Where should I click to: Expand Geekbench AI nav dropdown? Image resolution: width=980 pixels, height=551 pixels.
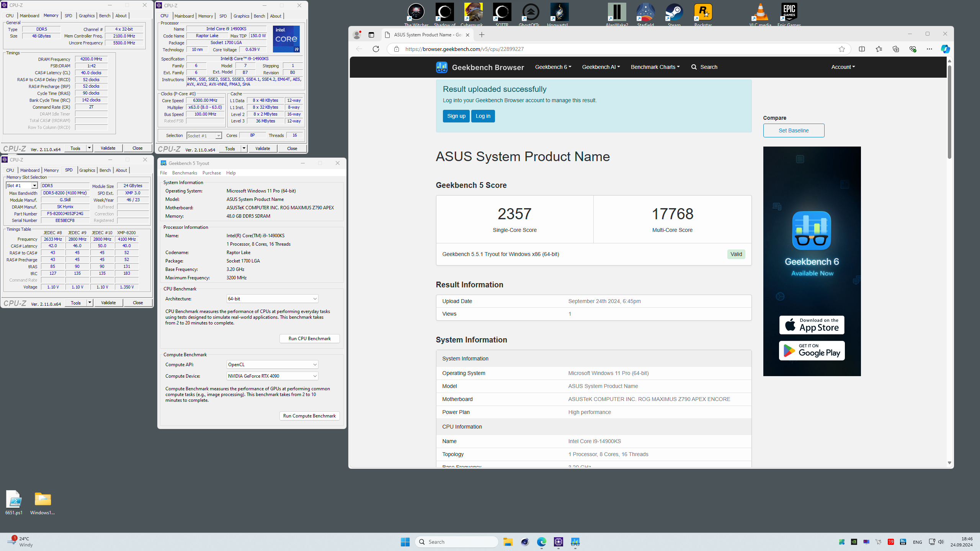(x=601, y=67)
